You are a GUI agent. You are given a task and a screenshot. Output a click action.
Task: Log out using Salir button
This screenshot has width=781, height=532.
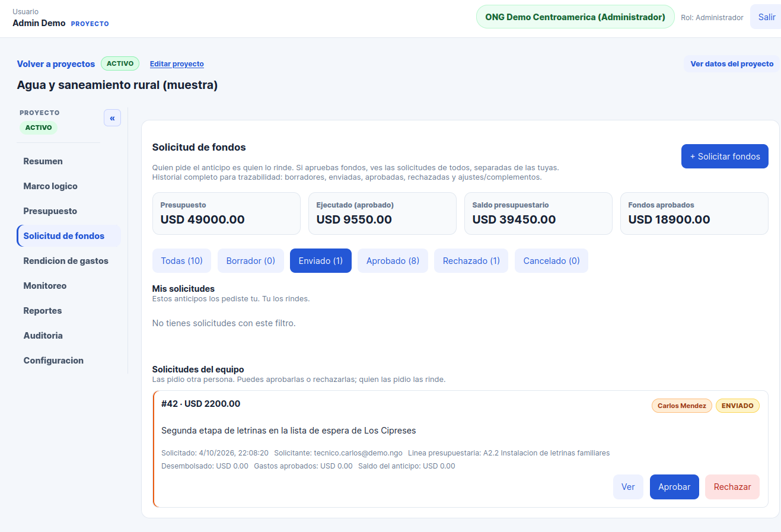[x=766, y=17]
